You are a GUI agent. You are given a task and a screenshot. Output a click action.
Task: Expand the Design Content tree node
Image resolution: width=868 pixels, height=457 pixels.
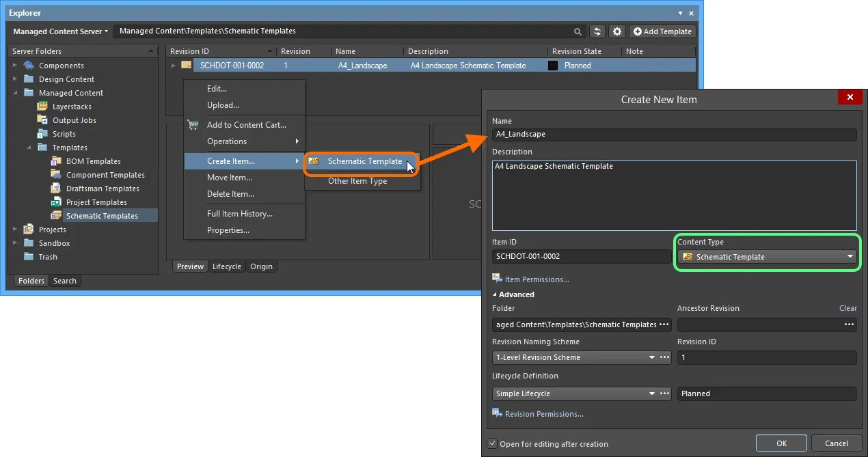tap(15, 79)
